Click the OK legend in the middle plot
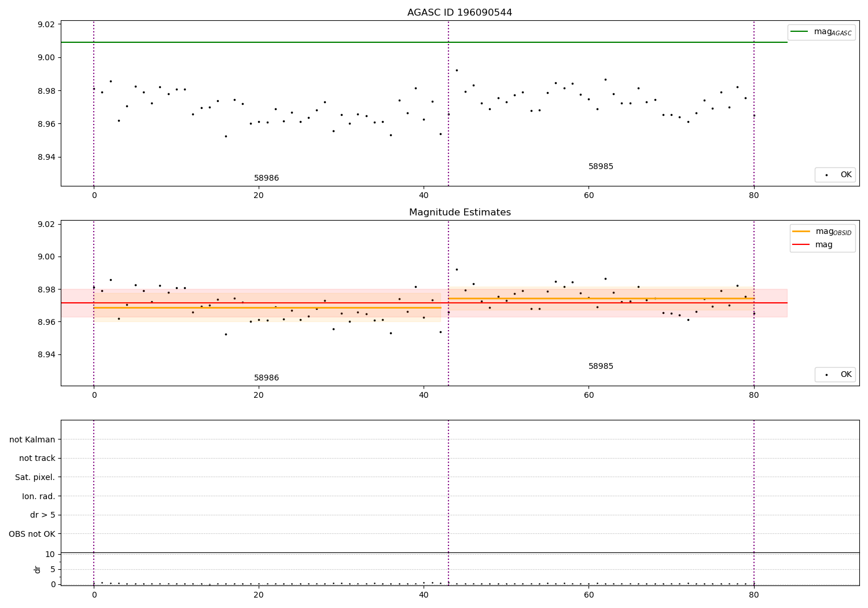The height and width of the screenshot is (608, 868). (835, 374)
